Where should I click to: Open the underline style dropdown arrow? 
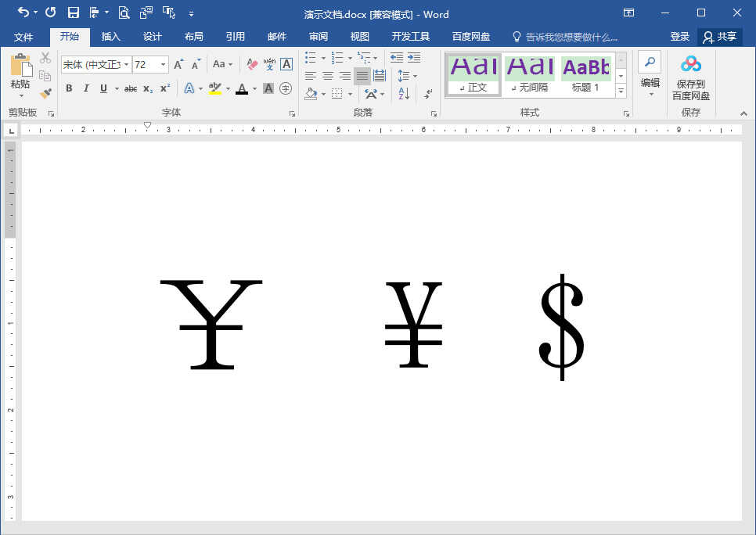point(116,88)
